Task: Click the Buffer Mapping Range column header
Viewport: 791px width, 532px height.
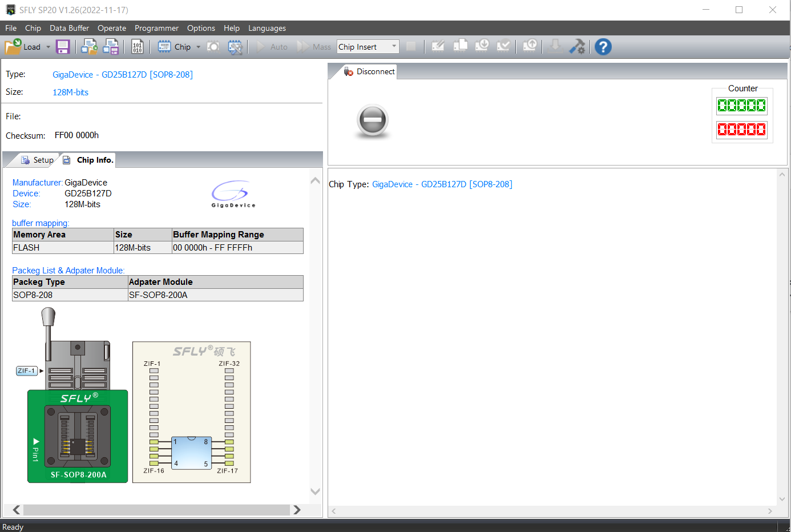Action: pyautogui.click(x=237, y=235)
